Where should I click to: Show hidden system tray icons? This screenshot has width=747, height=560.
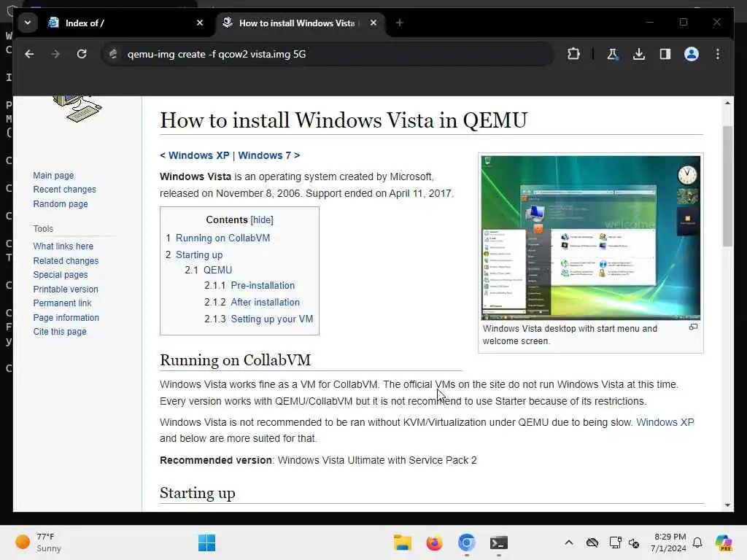coord(569,542)
